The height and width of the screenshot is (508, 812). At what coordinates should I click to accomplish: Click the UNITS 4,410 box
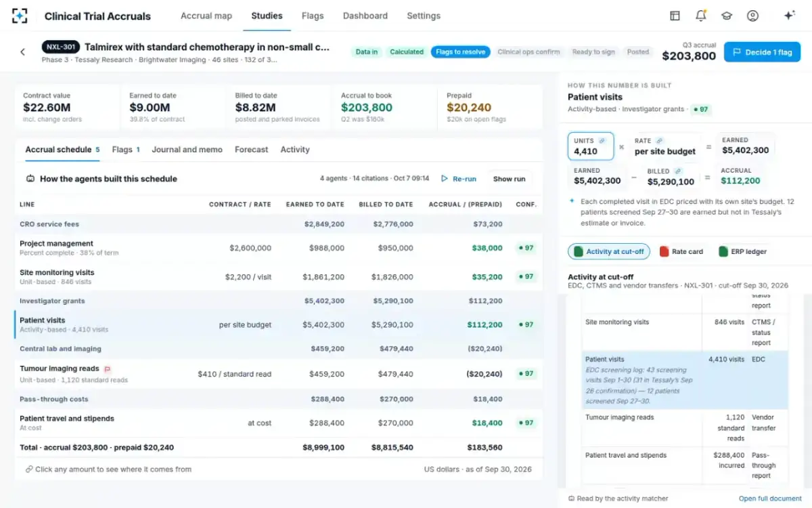click(591, 146)
